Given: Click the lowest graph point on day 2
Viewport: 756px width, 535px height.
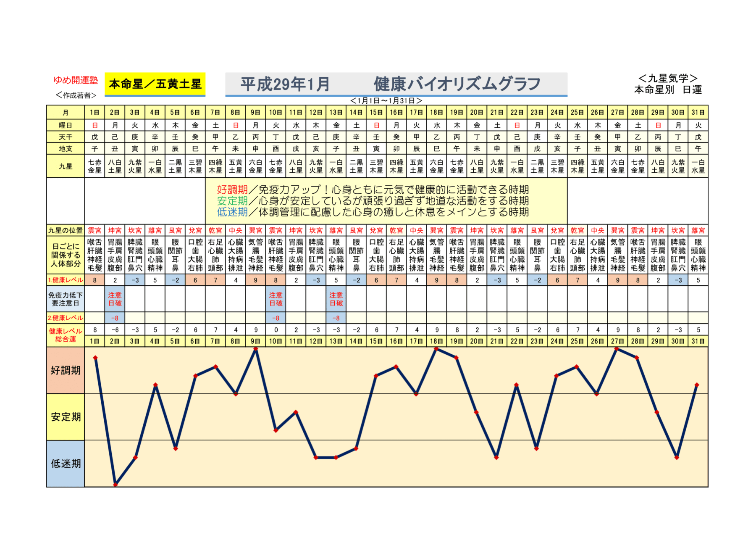Looking at the screenshot, I should coord(115,485).
